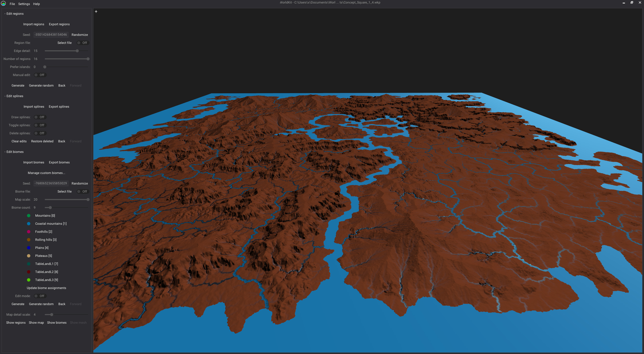Image resolution: width=644 pixels, height=354 pixels.
Task: Randomize the region seed
Action: [x=79, y=35]
